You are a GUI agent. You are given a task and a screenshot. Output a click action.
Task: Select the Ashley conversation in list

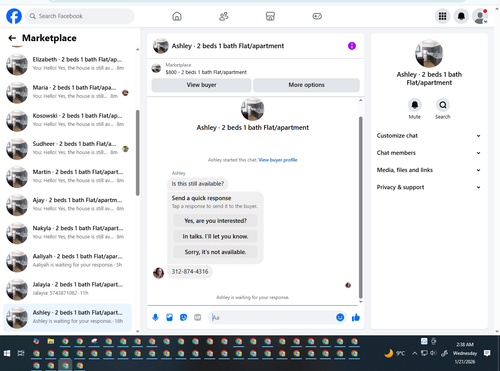point(67,317)
